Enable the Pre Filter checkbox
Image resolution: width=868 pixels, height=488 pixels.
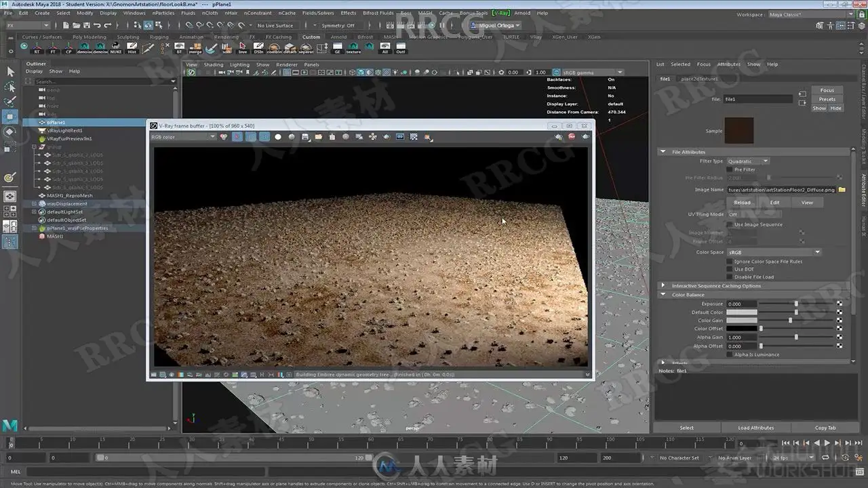point(729,169)
